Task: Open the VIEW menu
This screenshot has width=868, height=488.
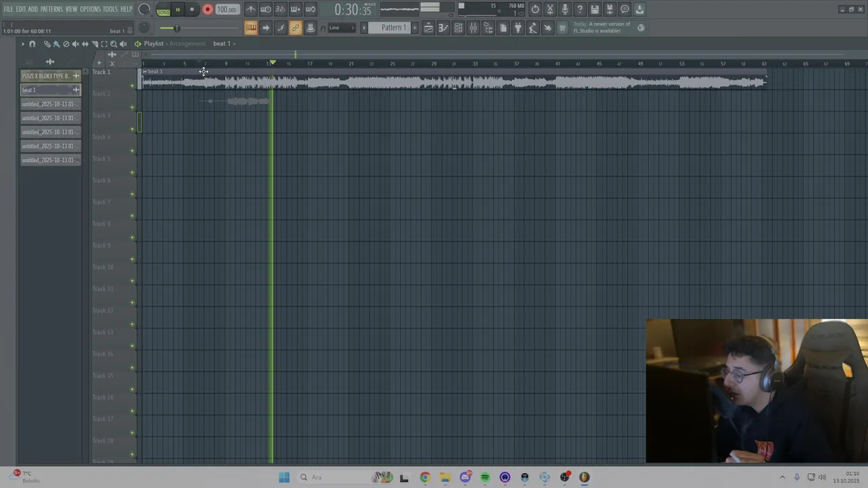Action: pyautogui.click(x=71, y=9)
